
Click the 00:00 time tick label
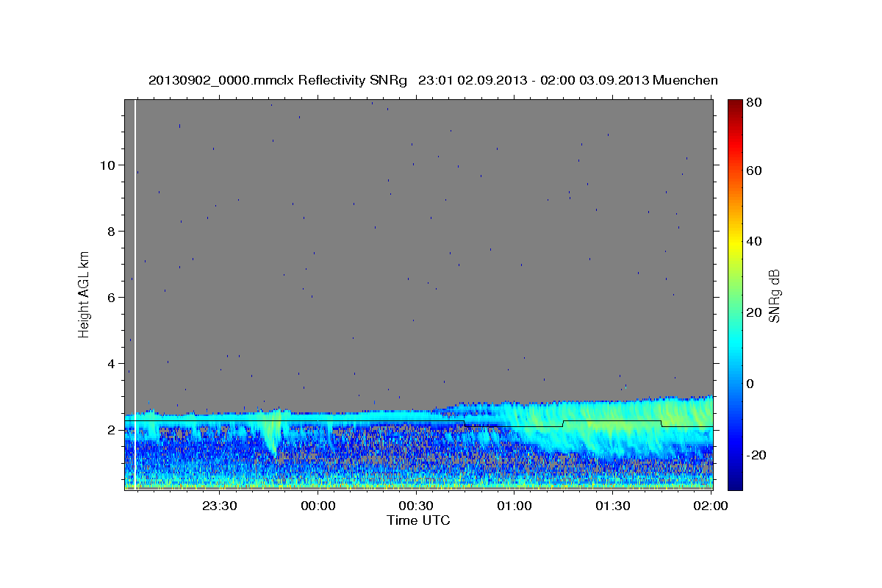tap(318, 506)
